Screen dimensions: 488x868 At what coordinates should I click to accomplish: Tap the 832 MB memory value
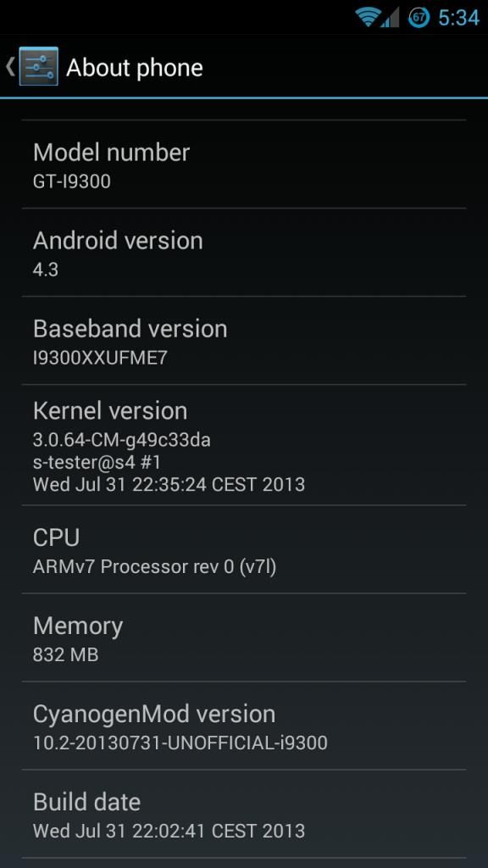coord(66,655)
